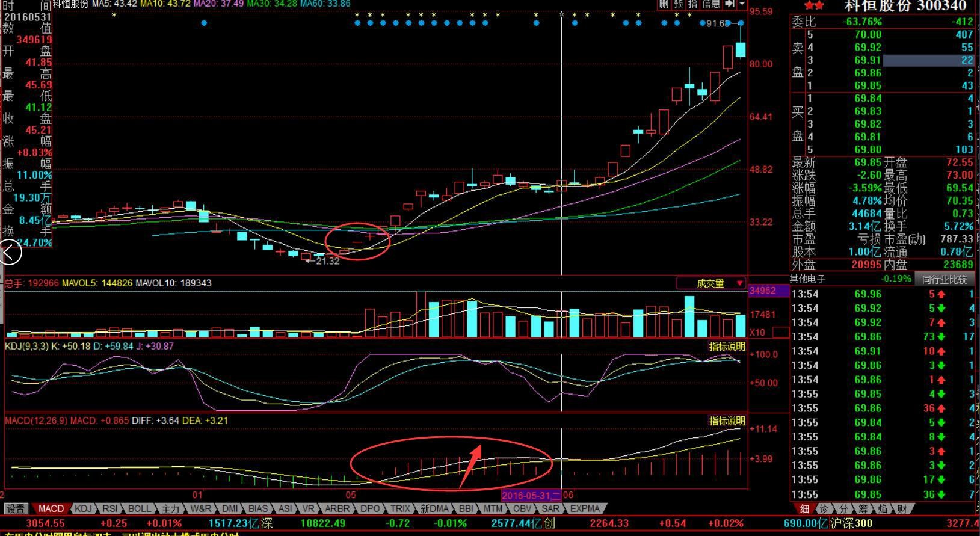Select the BBI indicator tab
Viewport: 980px width, 536px height.
coord(466,508)
